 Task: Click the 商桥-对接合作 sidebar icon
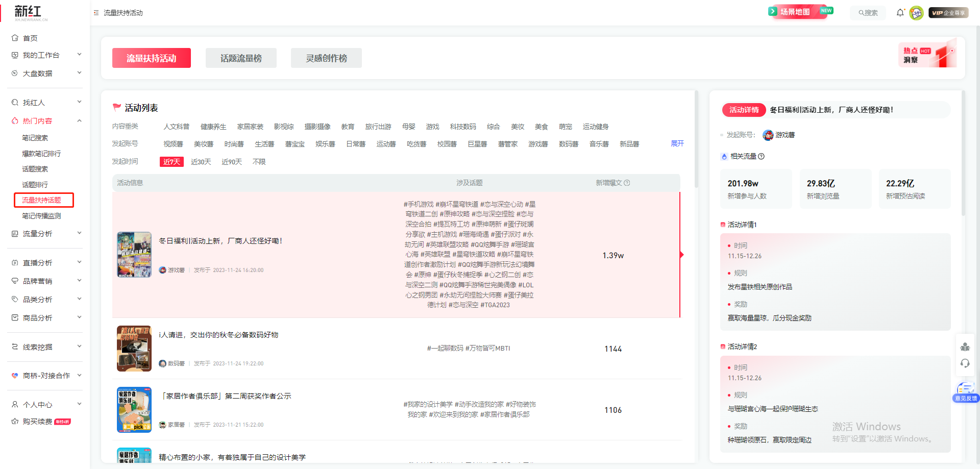(15, 376)
